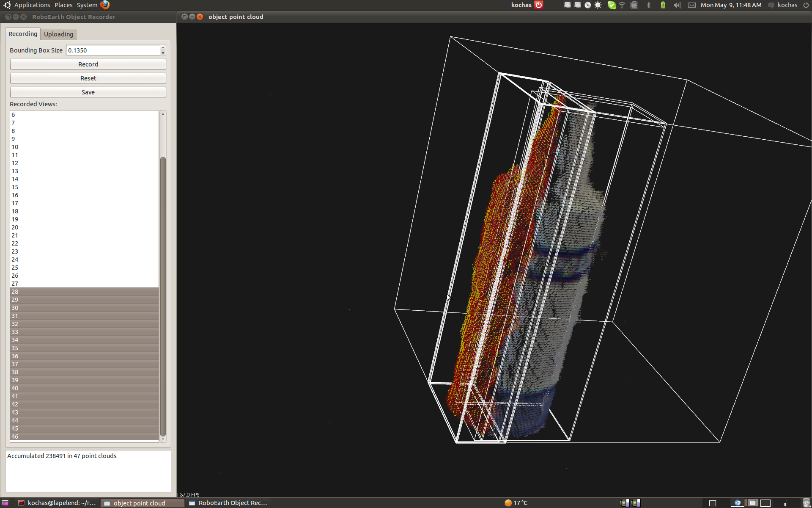Open the volume indicator icon
The height and width of the screenshot is (508, 812).
pos(677,5)
